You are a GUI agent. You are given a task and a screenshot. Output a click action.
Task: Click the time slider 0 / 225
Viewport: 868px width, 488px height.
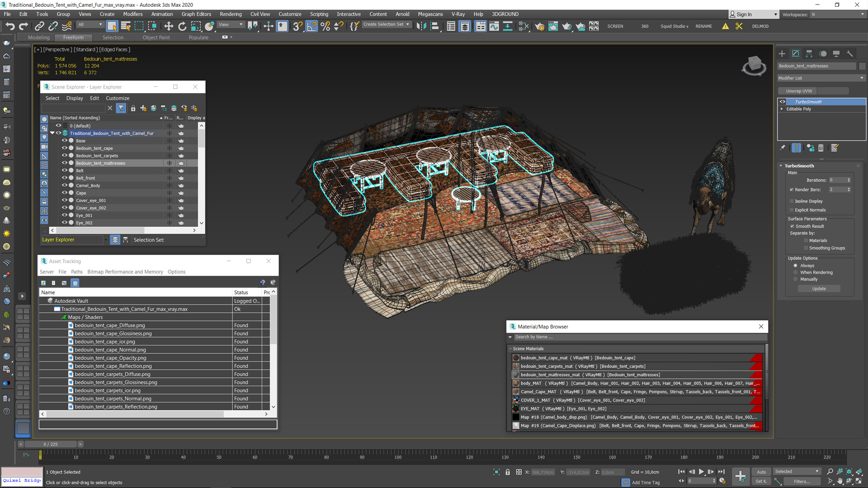(51, 444)
